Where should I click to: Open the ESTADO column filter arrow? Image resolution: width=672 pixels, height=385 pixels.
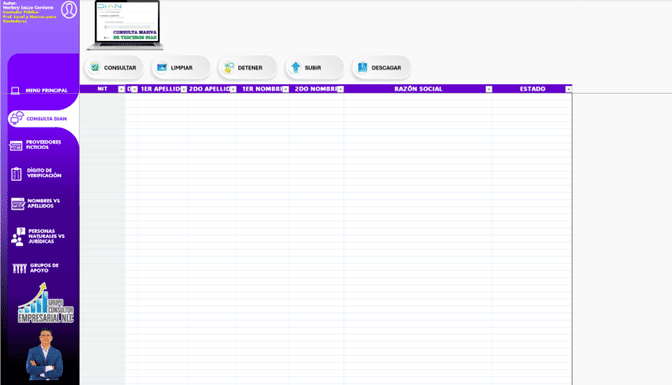point(568,89)
